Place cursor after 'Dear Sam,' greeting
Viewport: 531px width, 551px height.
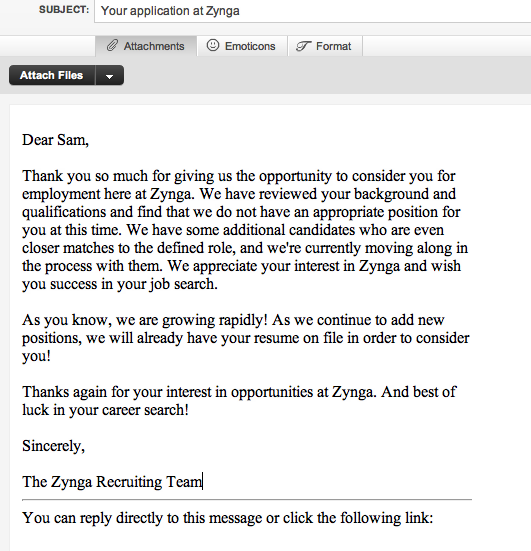point(89,140)
